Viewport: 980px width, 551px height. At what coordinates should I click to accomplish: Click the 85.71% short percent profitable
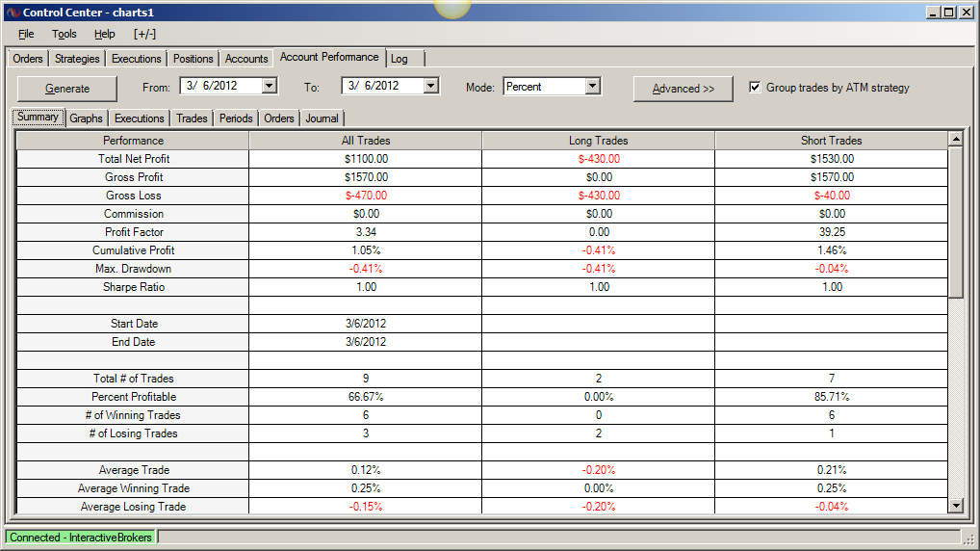(831, 397)
